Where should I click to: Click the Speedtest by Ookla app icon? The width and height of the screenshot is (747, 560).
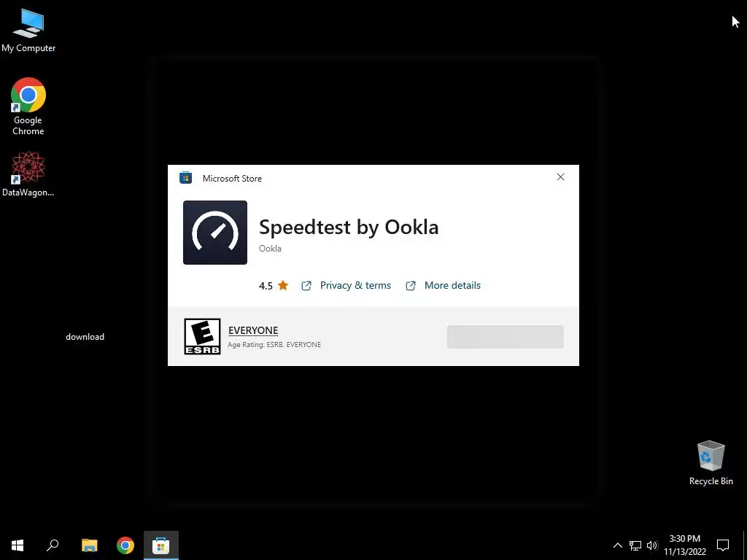click(x=215, y=233)
